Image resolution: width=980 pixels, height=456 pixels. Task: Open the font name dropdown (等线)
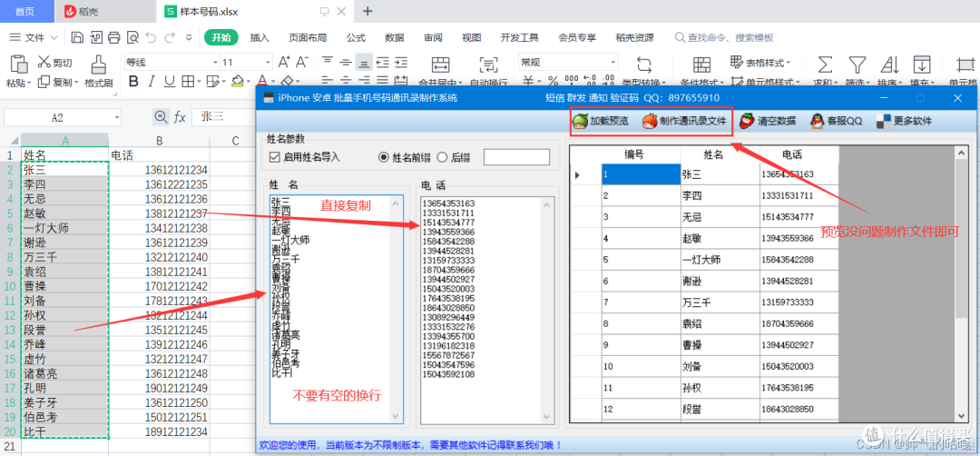point(216,62)
